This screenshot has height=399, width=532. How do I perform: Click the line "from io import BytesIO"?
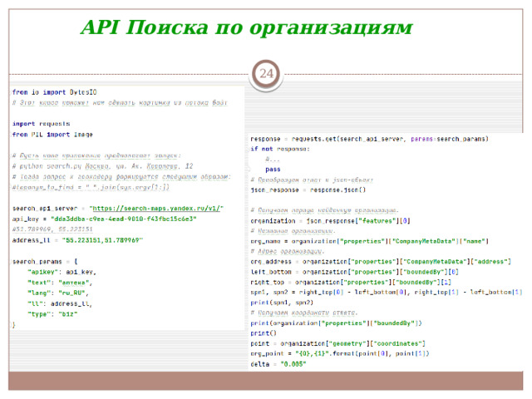(x=55, y=92)
